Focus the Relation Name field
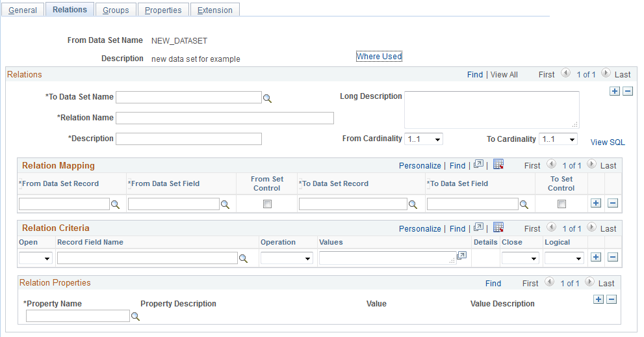The height and width of the screenshot is (337, 644). point(225,118)
